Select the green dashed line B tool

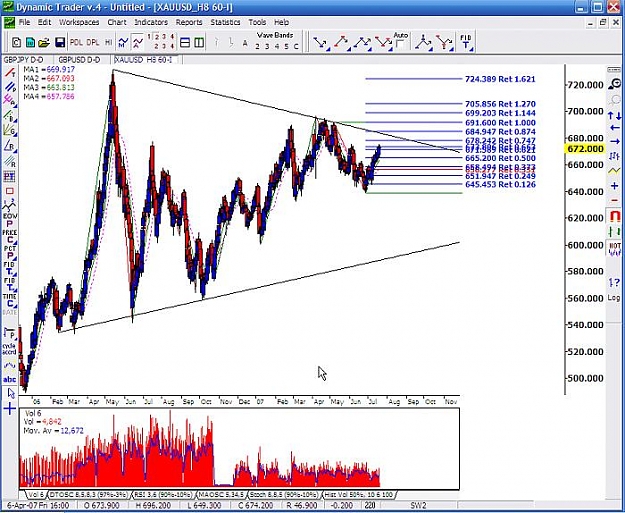pos(10,116)
